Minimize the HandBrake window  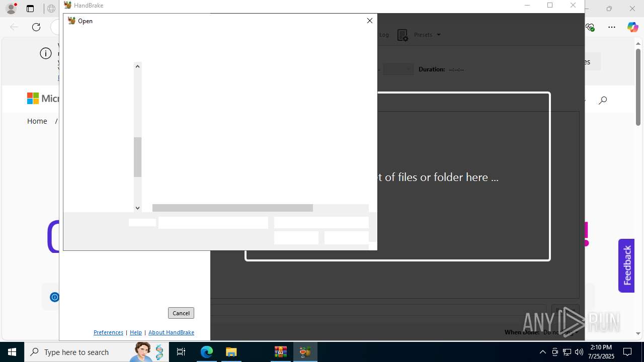tap(527, 6)
